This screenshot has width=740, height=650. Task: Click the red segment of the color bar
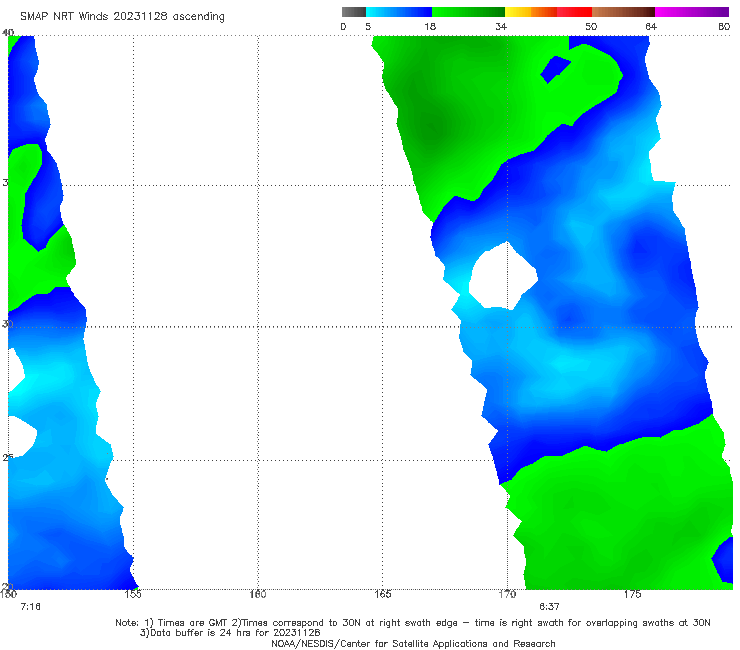(x=574, y=12)
